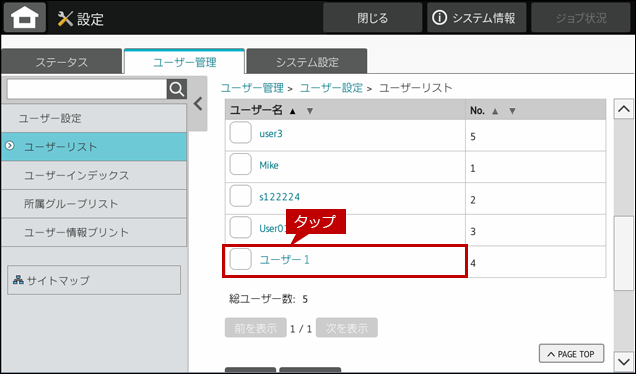Click the 設定 title with wrench icon
This screenshot has height=374, width=636.
coord(80,19)
